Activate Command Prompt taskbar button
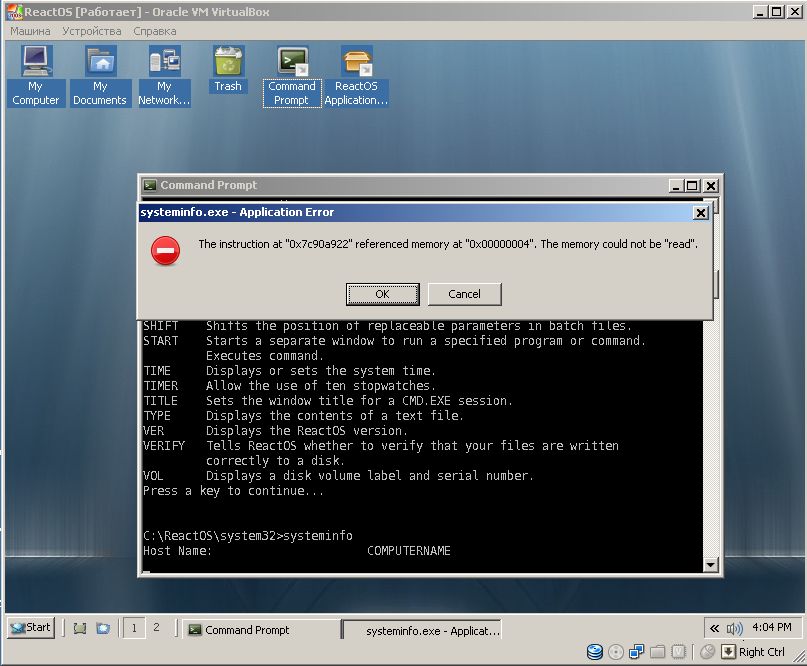The height and width of the screenshot is (666, 807). [260, 629]
